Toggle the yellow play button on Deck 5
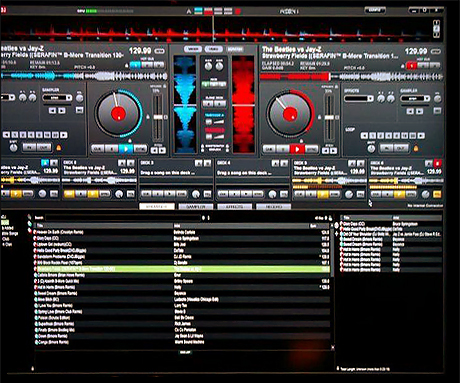Image resolution: width=460 pixels, height=383 pixels. click(322, 194)
